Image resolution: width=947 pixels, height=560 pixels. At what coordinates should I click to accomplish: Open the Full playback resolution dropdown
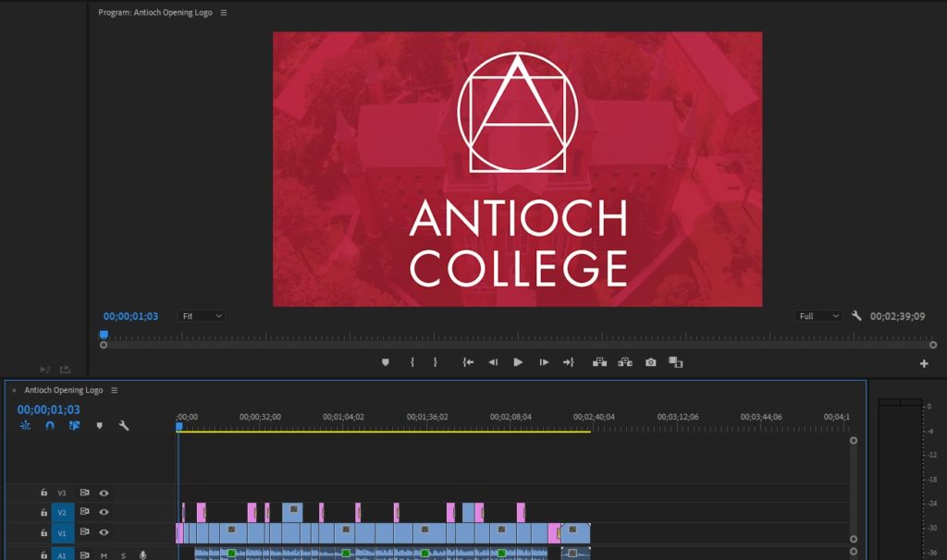tap(818, 316)
